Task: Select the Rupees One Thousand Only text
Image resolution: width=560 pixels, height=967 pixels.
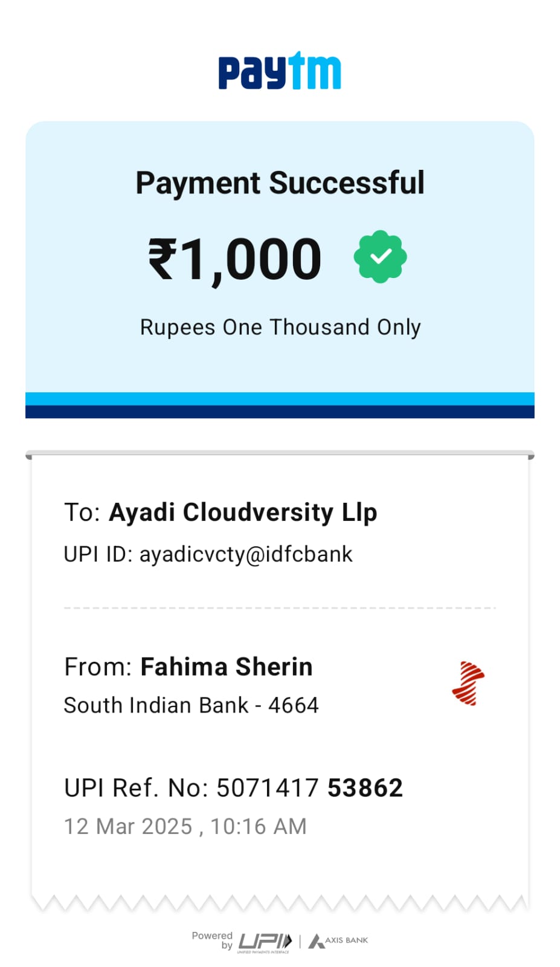Action: [280, 327]
